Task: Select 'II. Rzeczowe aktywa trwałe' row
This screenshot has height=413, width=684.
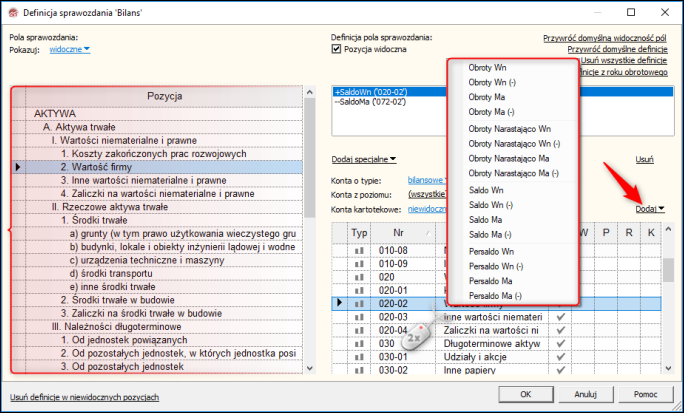Action: tap(164, 207)
